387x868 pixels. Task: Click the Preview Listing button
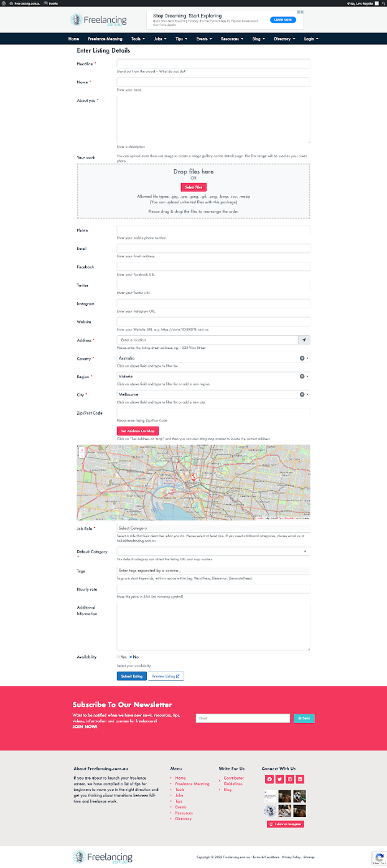(x=166, y=676)
